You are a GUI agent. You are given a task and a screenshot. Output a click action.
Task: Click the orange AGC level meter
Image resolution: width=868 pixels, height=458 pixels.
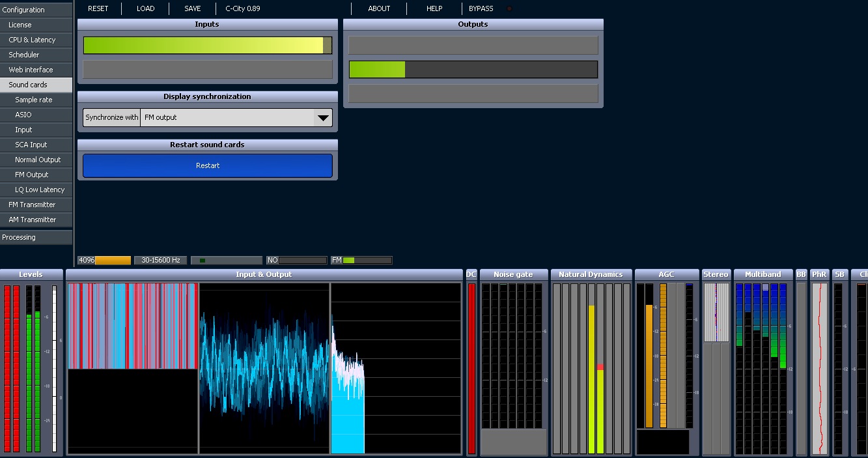pos(649,365)
